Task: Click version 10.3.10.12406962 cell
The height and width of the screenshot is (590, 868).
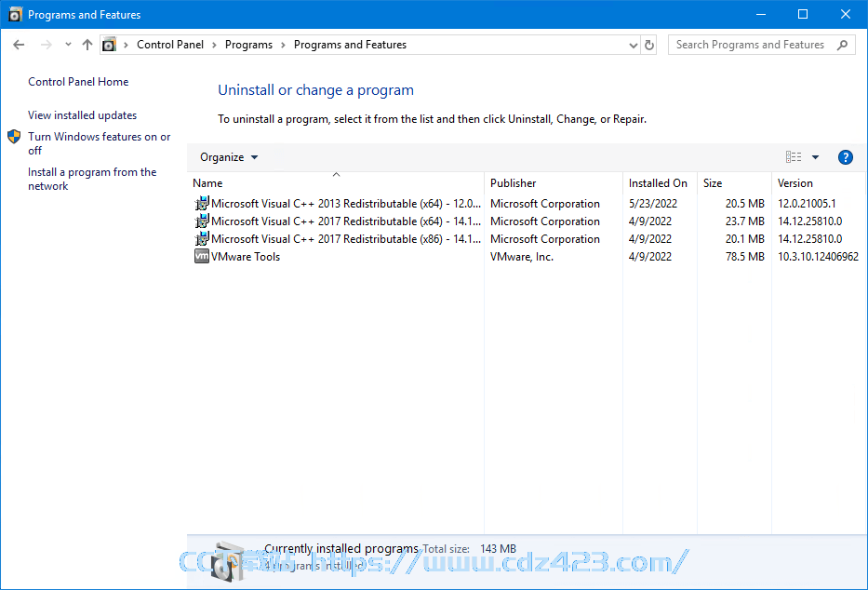Action: click(x=818, y=257)
